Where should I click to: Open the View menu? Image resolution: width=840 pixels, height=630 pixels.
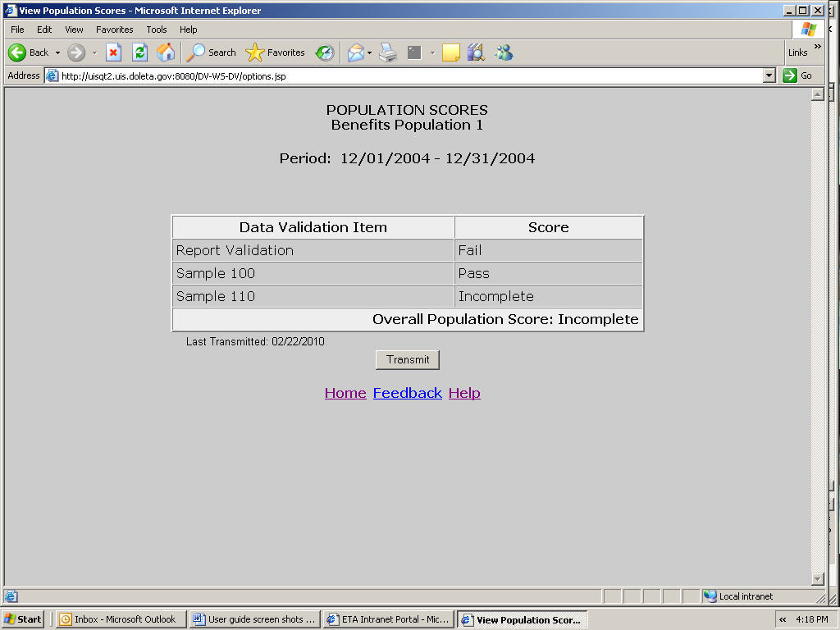[74, 30]
